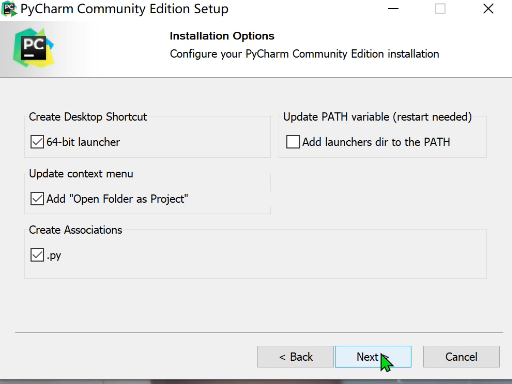The image size is (512, 384).
Task: Proceed by clicking the Next button
Action: 373,357
